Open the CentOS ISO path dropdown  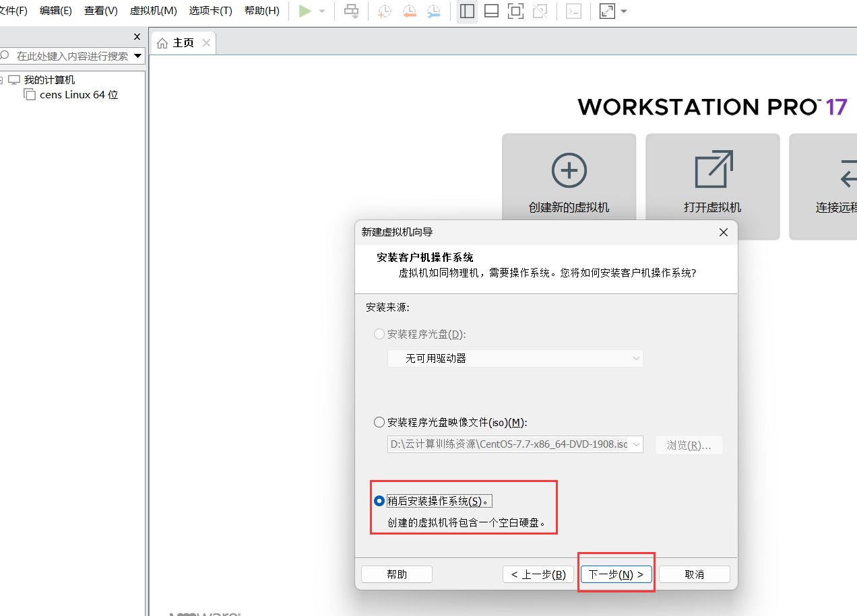tap(635, 444)
